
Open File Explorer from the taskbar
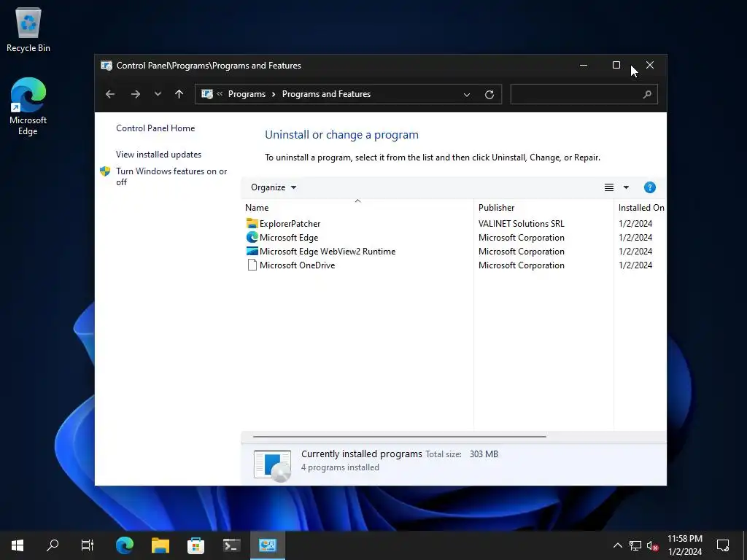click(160, 545)
